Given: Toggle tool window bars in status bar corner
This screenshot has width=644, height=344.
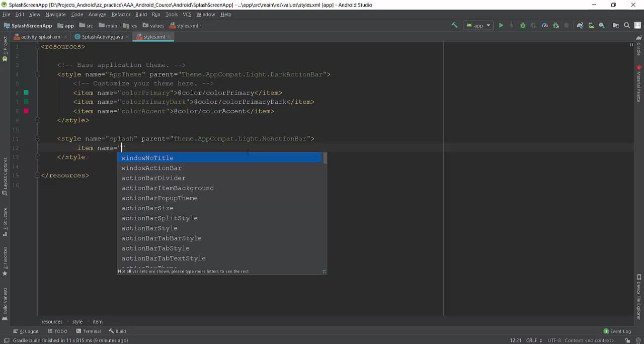Looking at the screenshot, I should tap(7, 340).
